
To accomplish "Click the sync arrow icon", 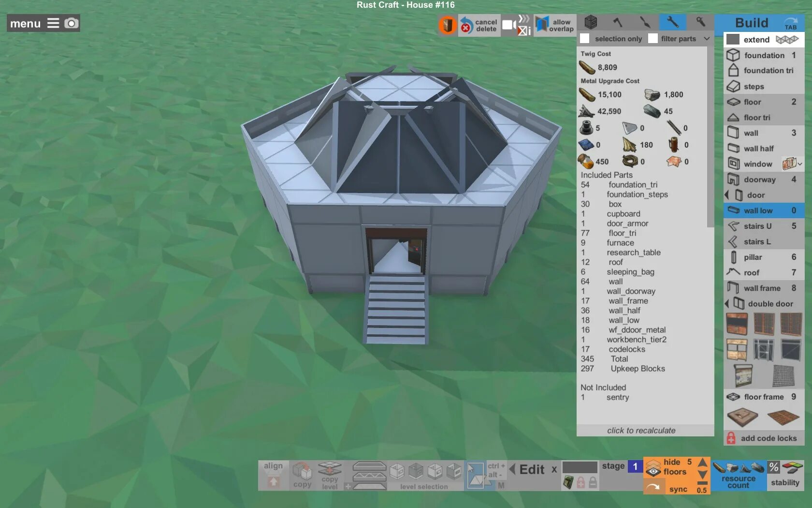I will click(x=653, y=487).
